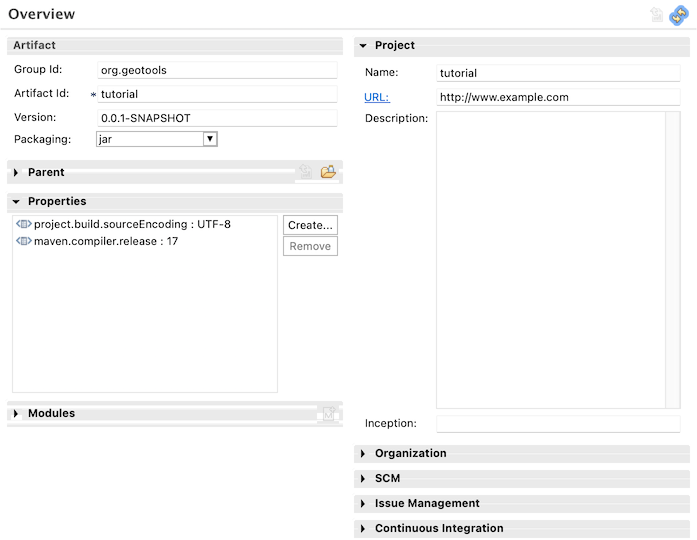The image size is (697, 540).
Task: Expand the Issue Management section
Action: 363,504
